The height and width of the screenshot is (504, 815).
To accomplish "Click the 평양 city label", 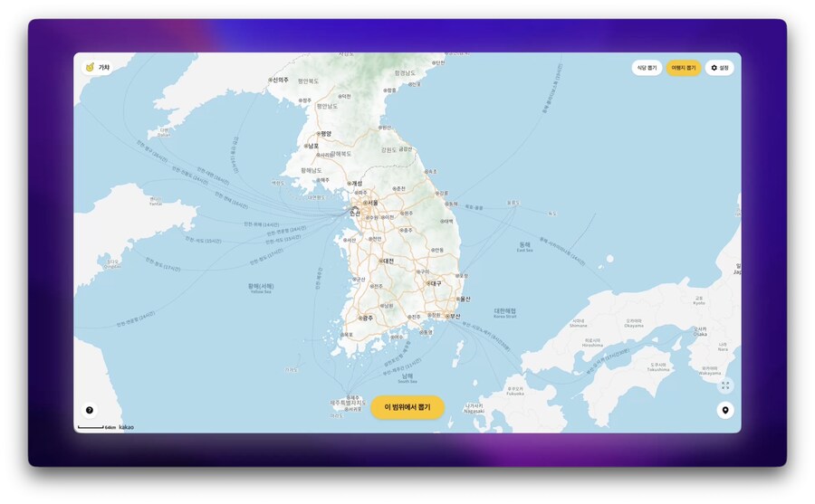I will coord(325,134).
